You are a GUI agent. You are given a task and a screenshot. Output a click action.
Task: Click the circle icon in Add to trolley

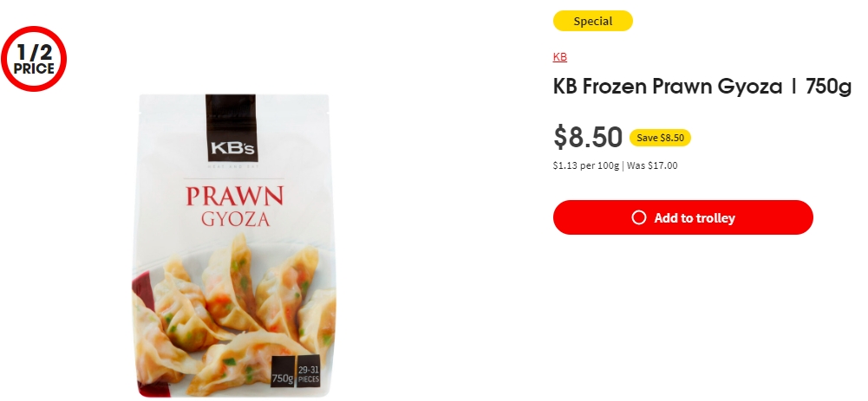point(639,217)
